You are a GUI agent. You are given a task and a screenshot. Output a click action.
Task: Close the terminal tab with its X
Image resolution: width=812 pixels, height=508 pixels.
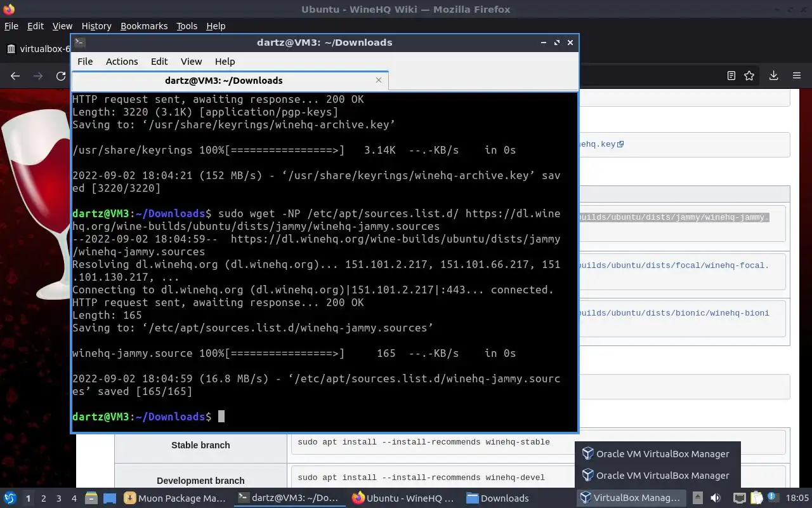click(x=379, y=80)
